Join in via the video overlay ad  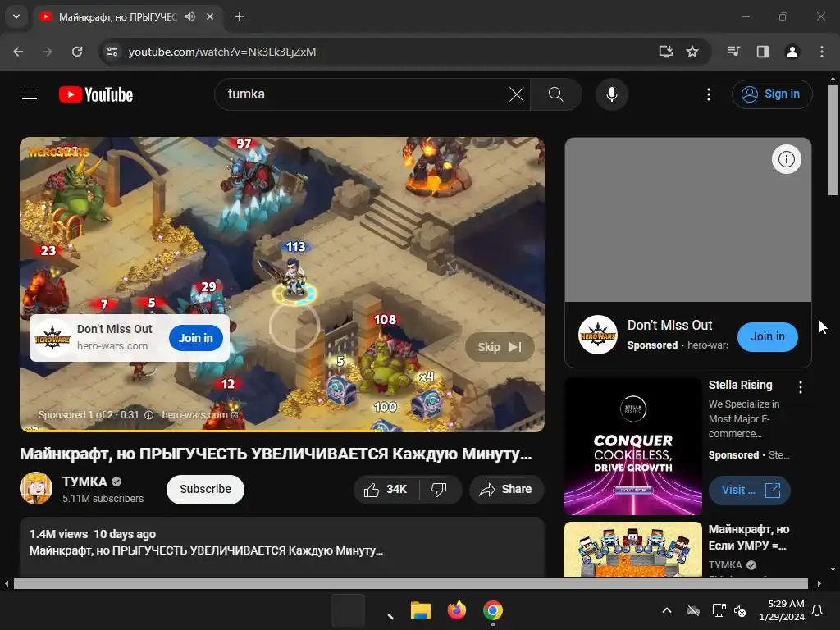195,338
